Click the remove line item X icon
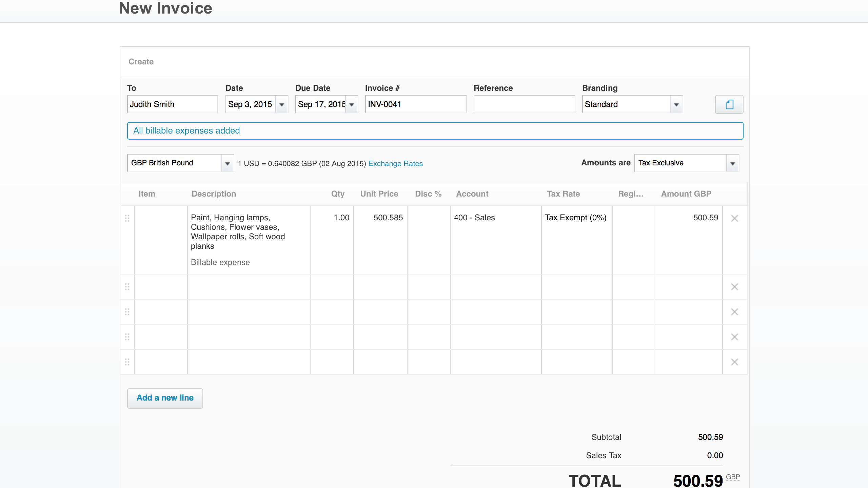The width and height of the screenshot is (868, 488). pyautogui.click(x=734, y=218)
